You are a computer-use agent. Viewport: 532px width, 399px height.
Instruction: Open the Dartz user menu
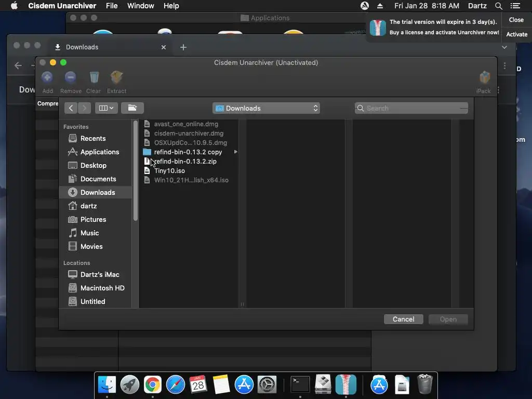point(477,6)
